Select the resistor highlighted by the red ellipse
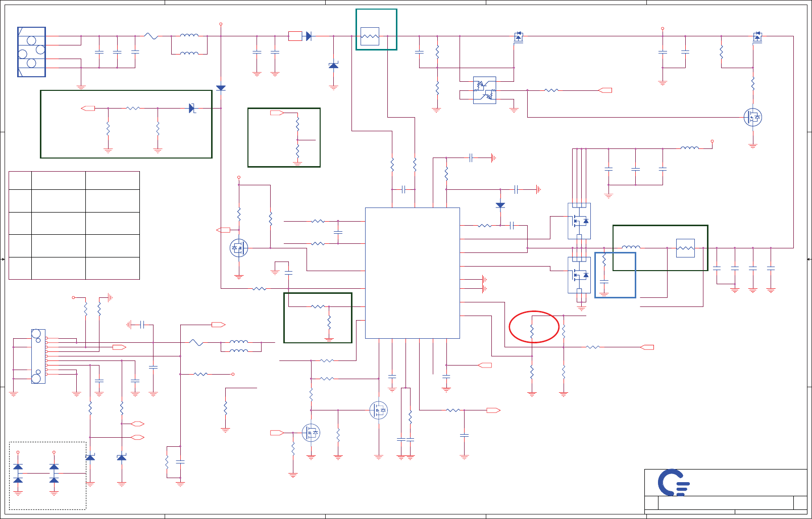The height and width of the screenshot is (519, 812). click(x=532, y=331)
